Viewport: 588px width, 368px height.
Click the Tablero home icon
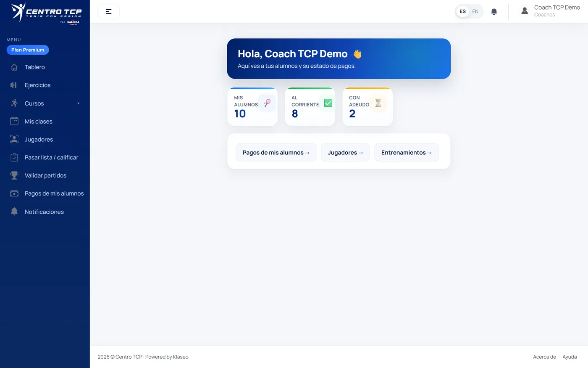(14, 67)
